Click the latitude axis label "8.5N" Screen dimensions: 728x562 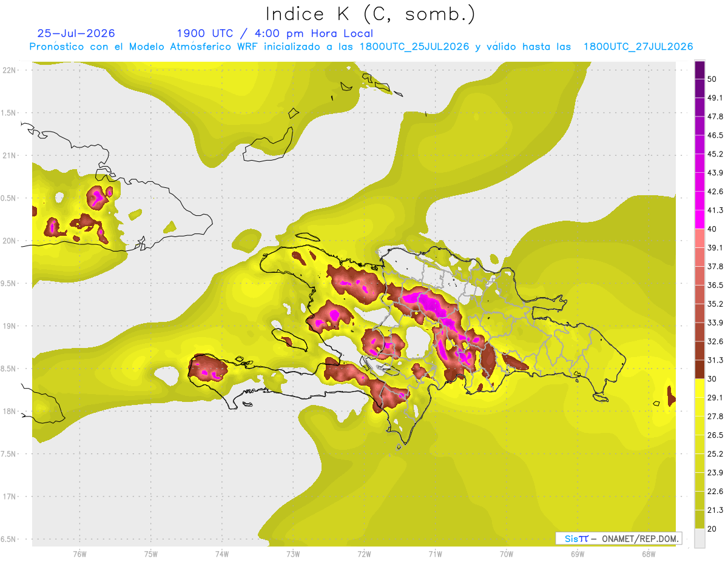coord(9,369)
